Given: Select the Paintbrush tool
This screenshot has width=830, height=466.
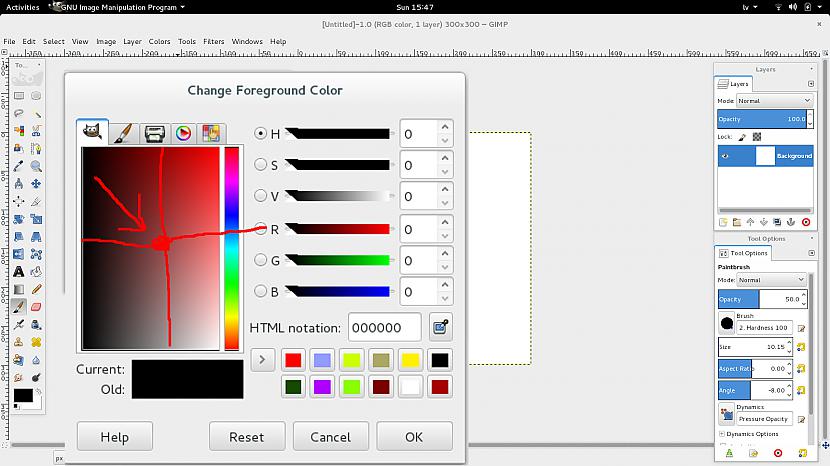Looking at the screenshot, I should [19, 307].
